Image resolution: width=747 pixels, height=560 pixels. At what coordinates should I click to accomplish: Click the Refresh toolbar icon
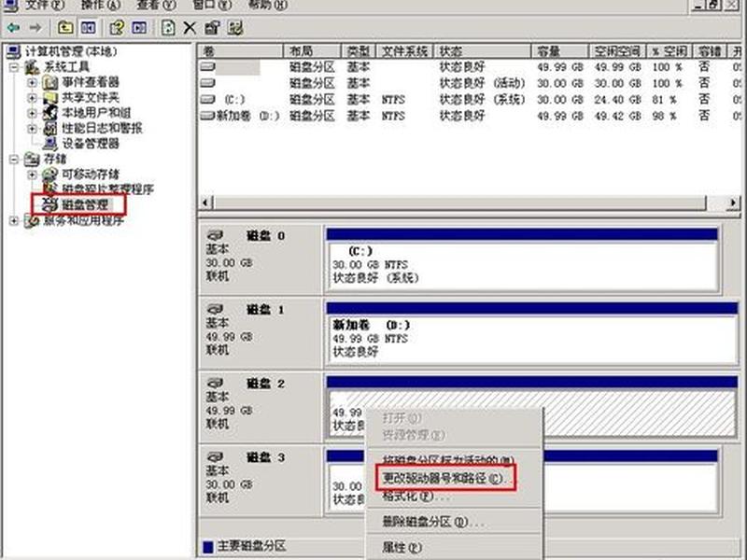[168, 28]
